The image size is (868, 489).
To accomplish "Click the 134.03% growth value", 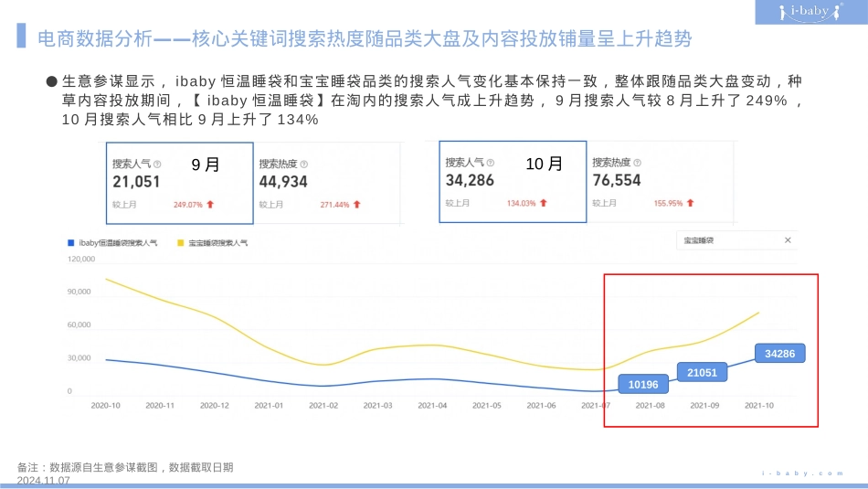I will pyautogui.click(x=522, y=203).
